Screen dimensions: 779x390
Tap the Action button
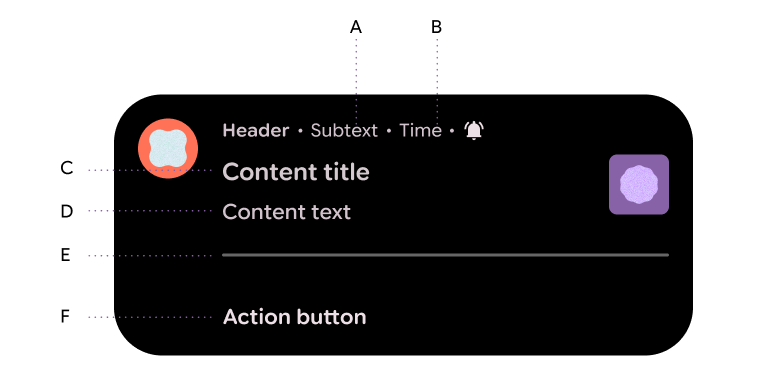click(295, 317)
